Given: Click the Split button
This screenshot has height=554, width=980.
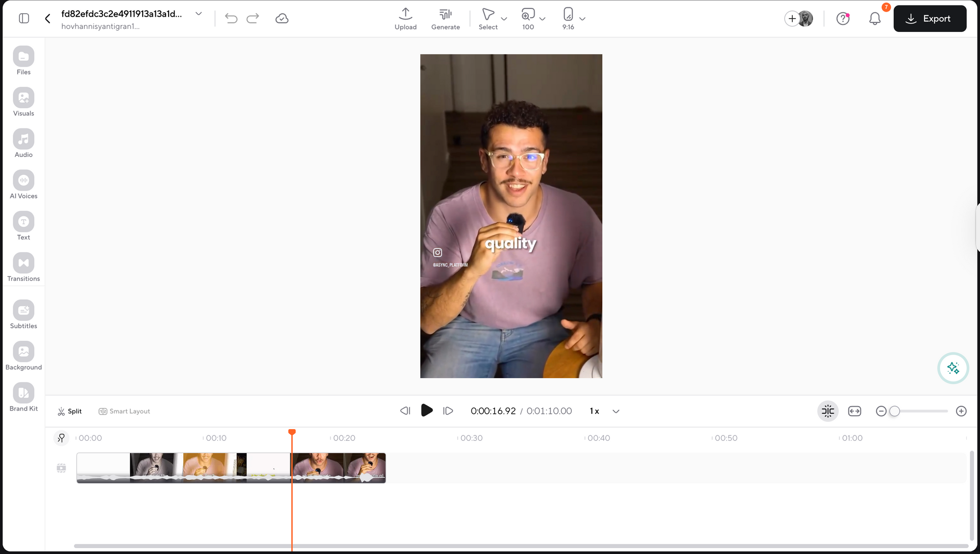Looking at the screenshot, I should coord(70,411).
